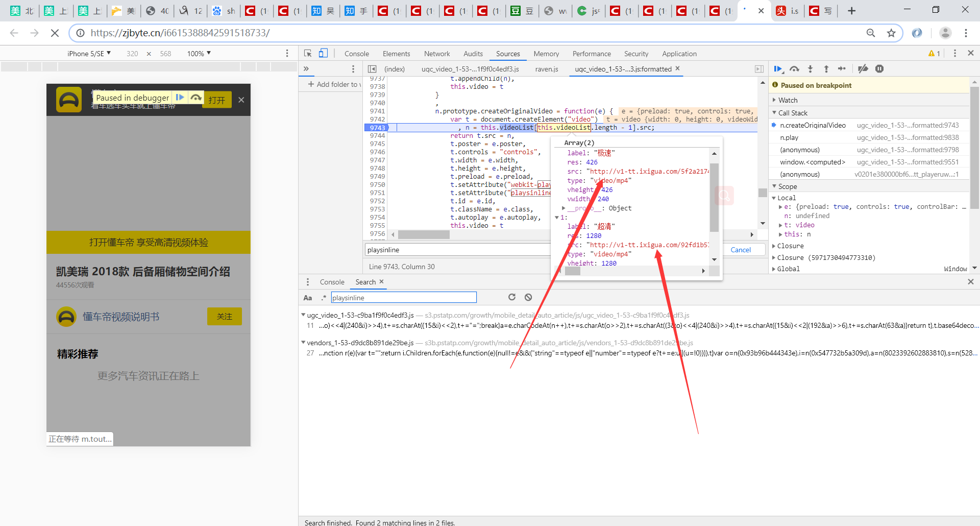The image size is (980, 526).
Task: Step over from the page debugger overlay
Action: point(196,97)
